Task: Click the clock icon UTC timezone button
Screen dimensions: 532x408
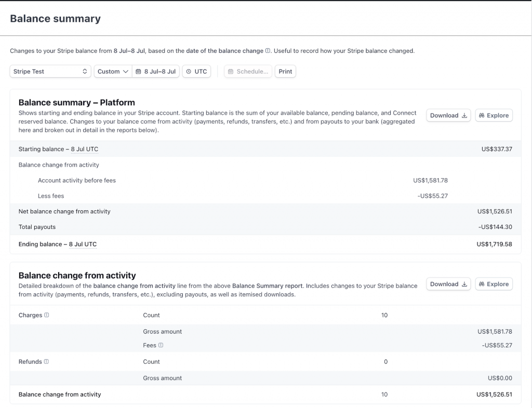Action: click(x=196, y=72)
